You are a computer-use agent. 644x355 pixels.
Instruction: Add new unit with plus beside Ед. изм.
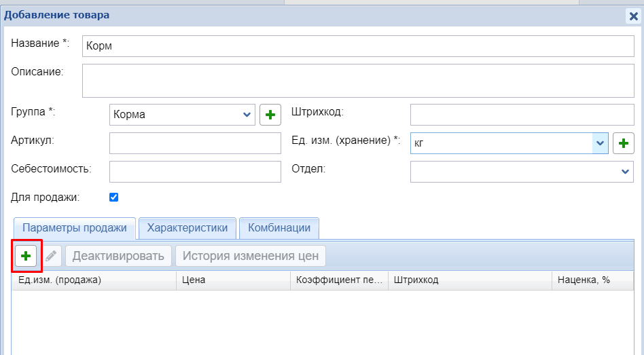(623, 143)
